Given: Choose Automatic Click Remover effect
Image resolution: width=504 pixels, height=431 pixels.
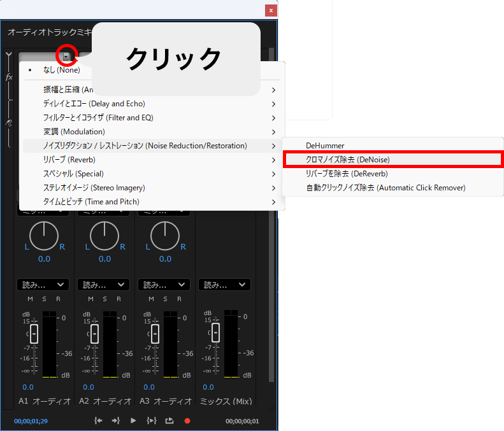Looking at the screenshot, I should [392, 188].
